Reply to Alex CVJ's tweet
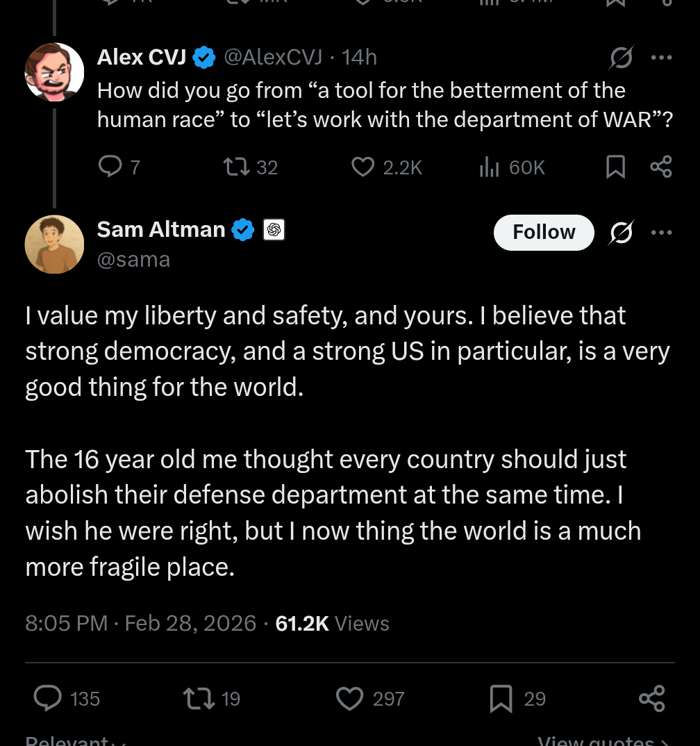 click(110, 167)
